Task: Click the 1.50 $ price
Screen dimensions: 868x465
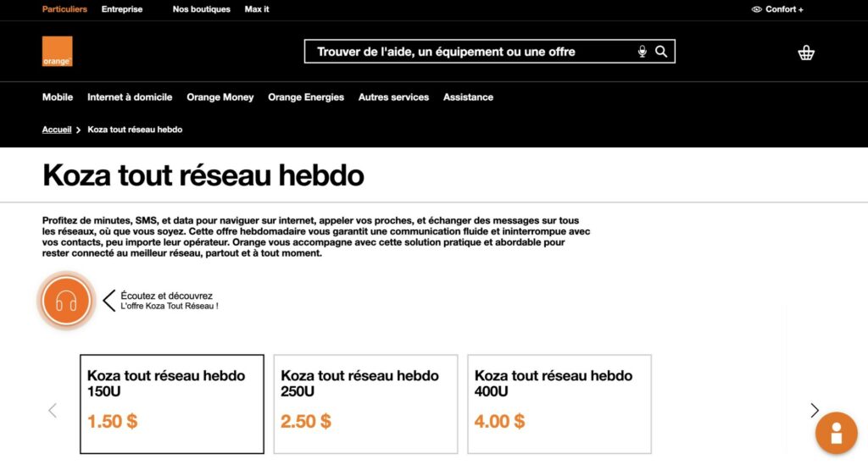Action: tap(113, 421)
